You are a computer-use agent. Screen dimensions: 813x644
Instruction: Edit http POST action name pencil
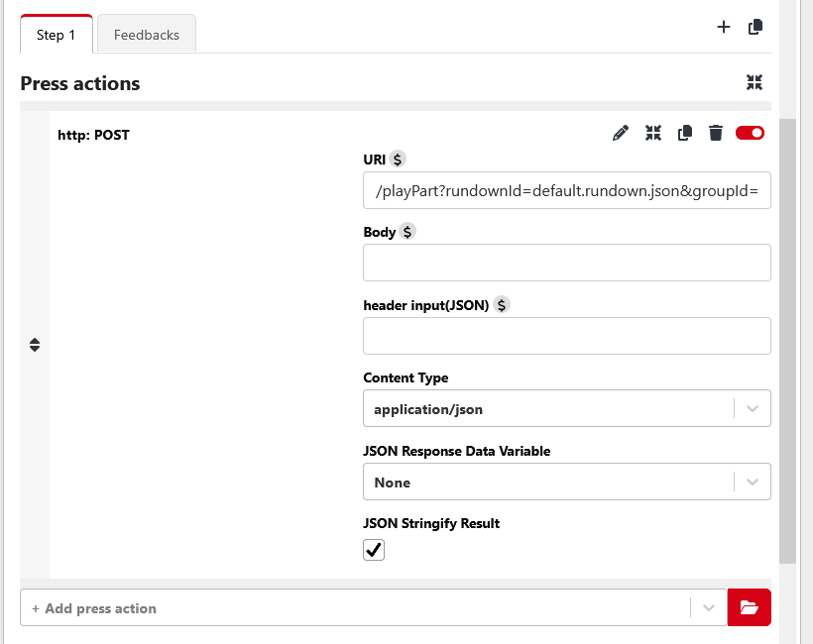(x=621, y=133)
